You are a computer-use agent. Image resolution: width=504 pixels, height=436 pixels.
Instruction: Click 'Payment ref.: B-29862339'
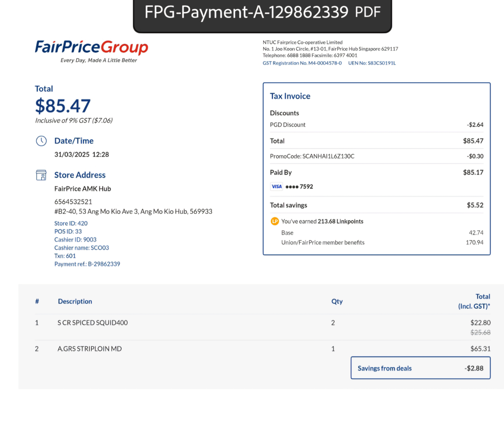pyautogui.click(x=87, y=264)
